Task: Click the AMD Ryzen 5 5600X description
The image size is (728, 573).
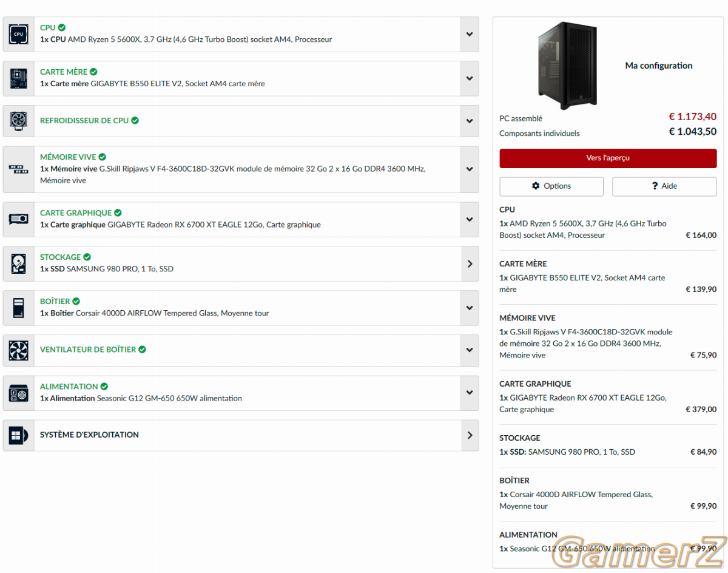Action: point(186,39)
